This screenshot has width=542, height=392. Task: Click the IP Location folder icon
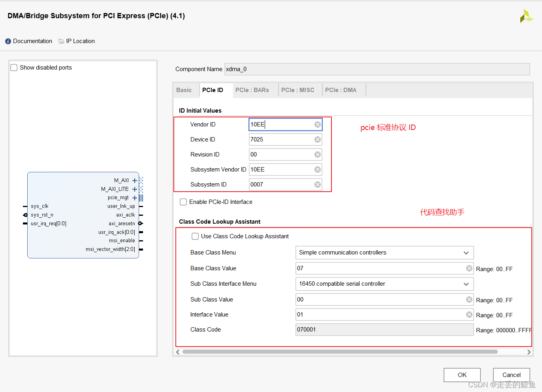61,41
